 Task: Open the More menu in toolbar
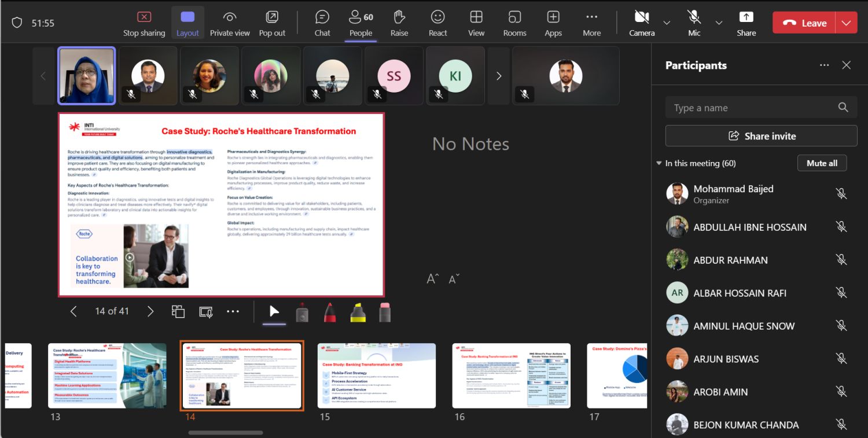point(591,23)
